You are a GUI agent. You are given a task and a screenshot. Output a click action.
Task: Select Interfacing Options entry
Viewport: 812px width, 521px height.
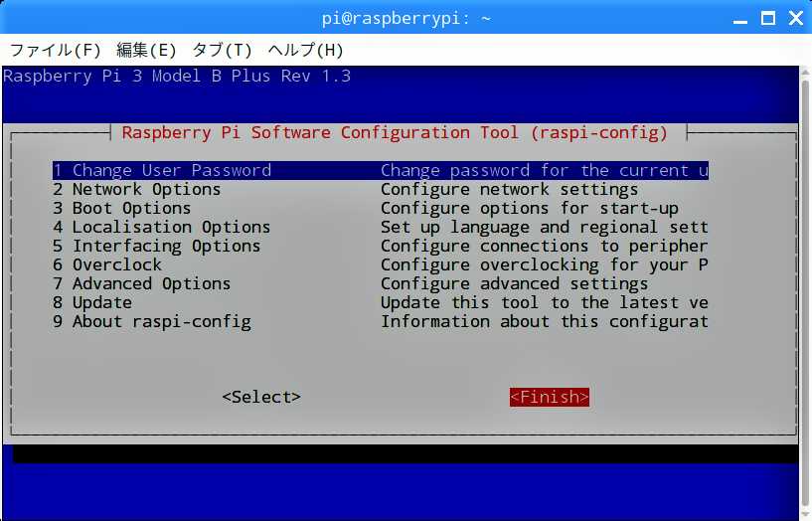tap(380, 246)
